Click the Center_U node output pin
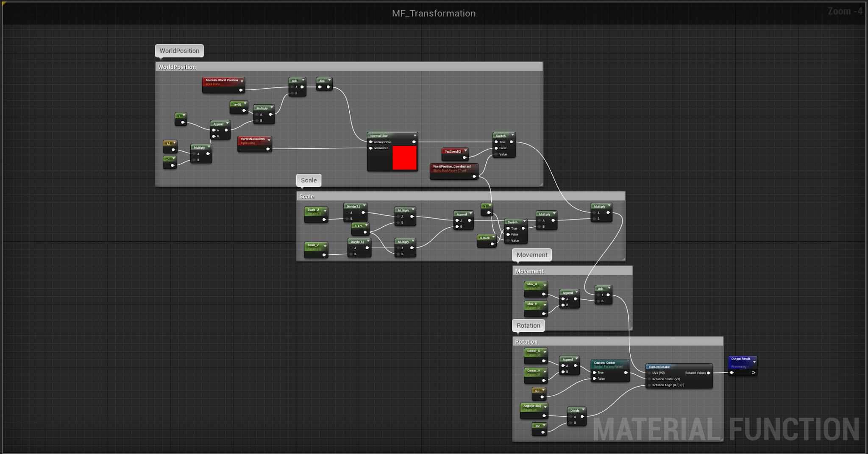868x454 pixels. [544, 361]
